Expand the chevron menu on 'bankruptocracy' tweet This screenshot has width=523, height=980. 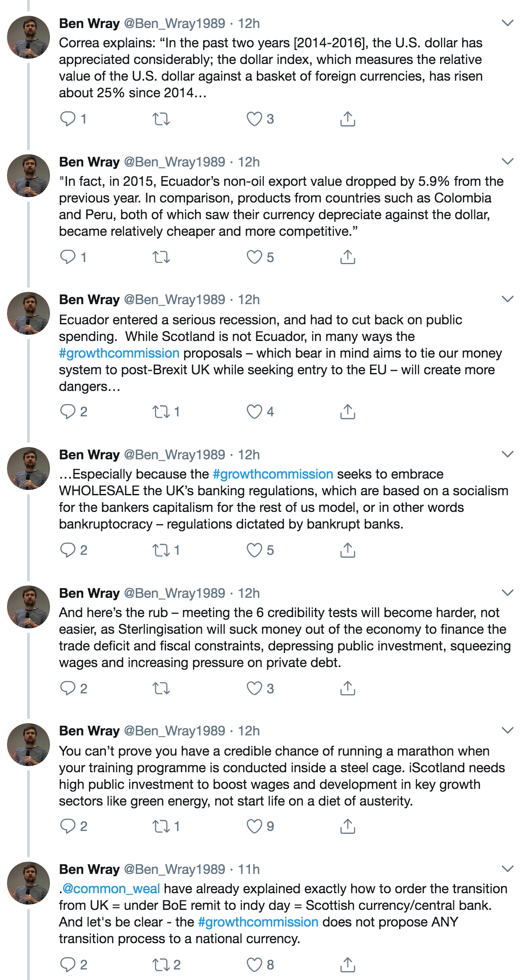[x=507, y=454]
